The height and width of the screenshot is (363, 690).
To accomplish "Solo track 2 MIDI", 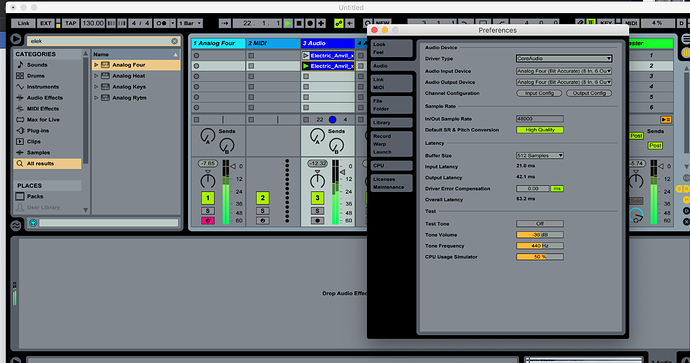I will coord(263,211).
